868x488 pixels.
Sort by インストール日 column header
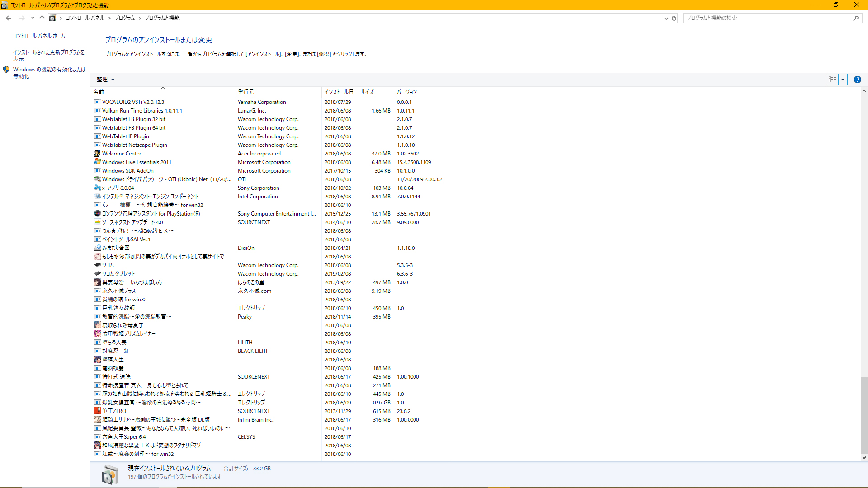[339, 92]
